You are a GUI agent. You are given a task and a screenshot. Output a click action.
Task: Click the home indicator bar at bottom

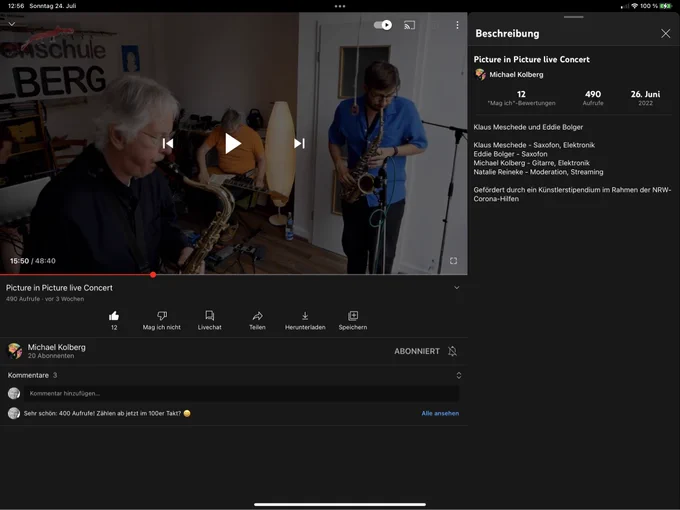tap(340, 504)
